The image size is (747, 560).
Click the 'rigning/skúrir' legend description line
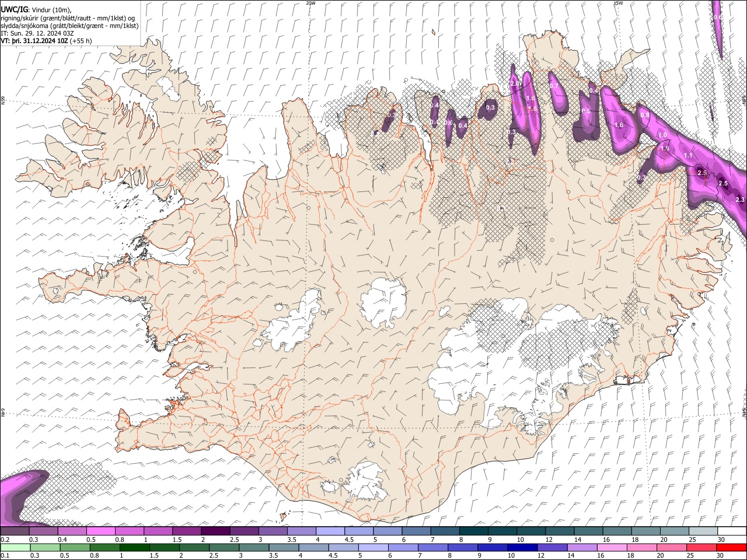click(67, 17)
